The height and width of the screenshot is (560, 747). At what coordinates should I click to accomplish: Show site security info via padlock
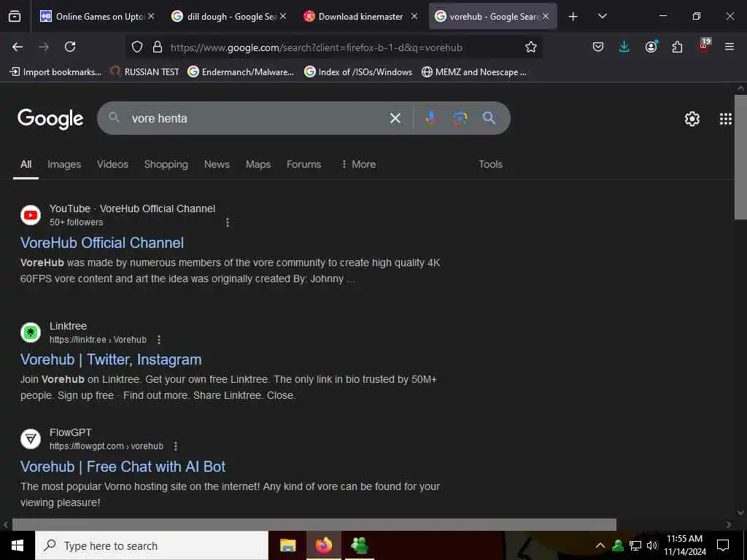(x=158, y=47)
